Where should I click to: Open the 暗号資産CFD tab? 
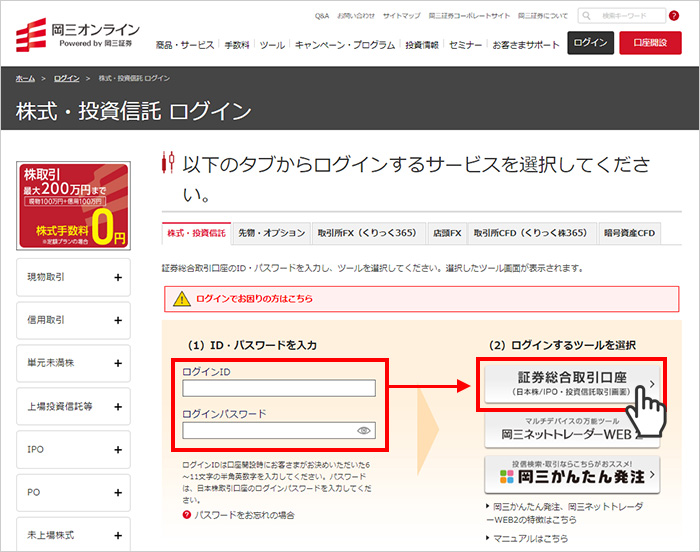pos(629,233)
